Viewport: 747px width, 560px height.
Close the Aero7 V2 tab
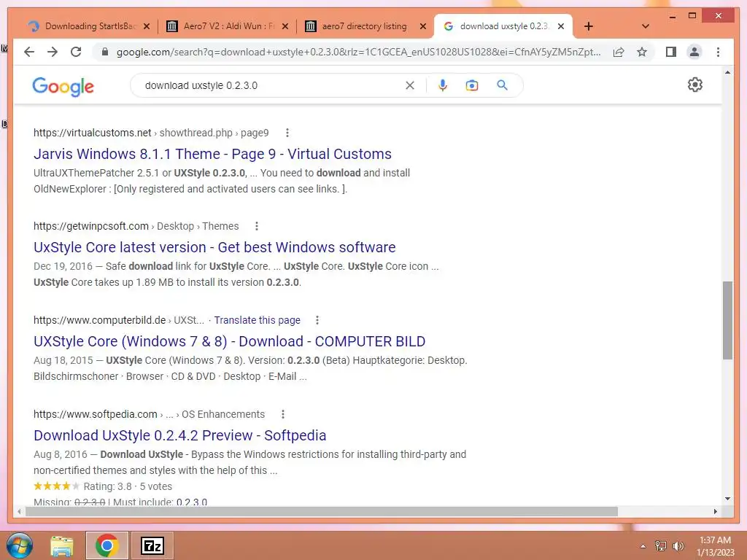tap(285, 26)
